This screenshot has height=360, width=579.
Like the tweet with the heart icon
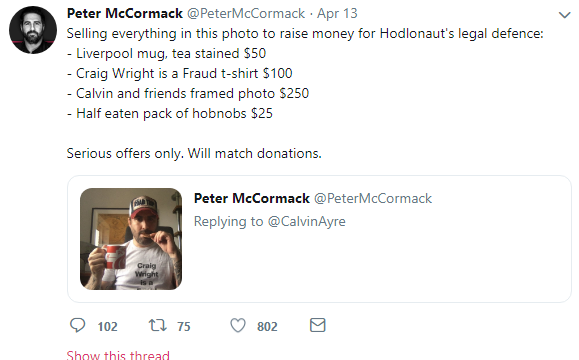pos(238,326)
